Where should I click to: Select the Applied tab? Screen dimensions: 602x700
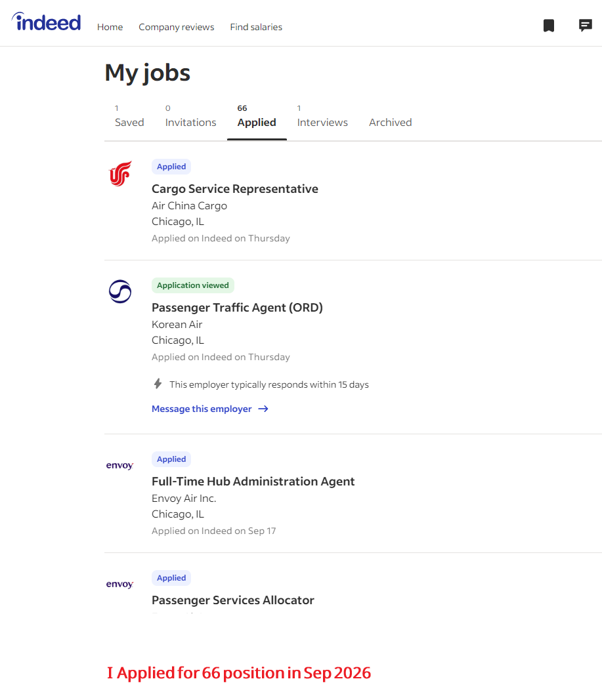pyautogui.click(x=257, y=122)
